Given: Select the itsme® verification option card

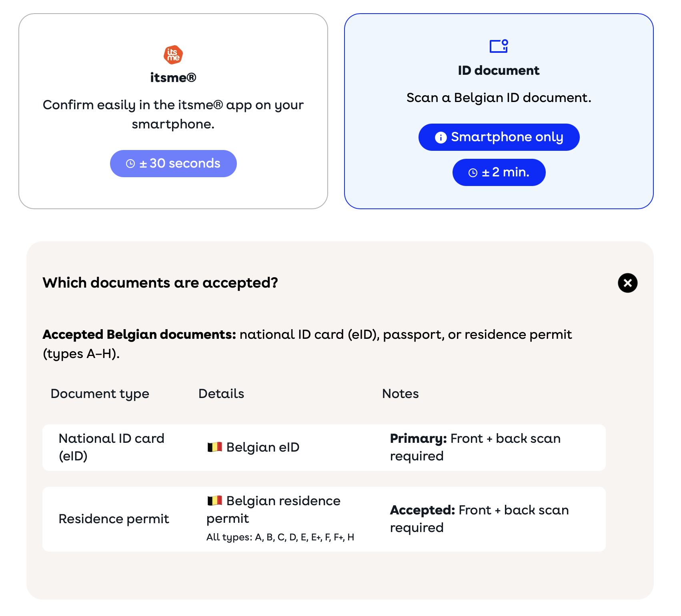Looking at the screenshot, I should click(173, 111).
